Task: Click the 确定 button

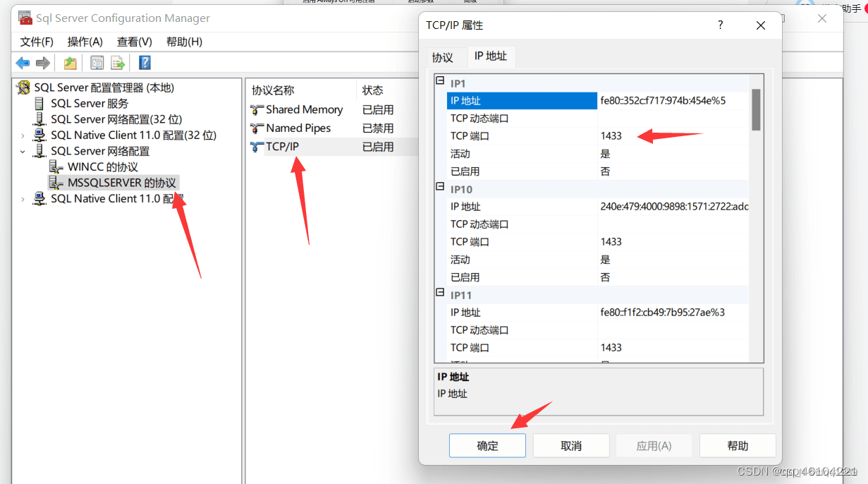Action: 487,446
